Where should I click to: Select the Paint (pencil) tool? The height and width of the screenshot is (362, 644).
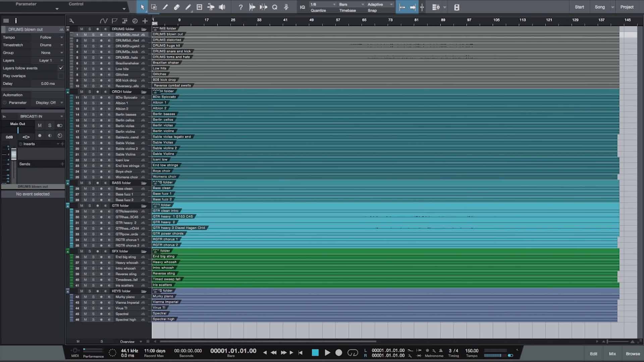pyautogui.click(x=188, y=7)
